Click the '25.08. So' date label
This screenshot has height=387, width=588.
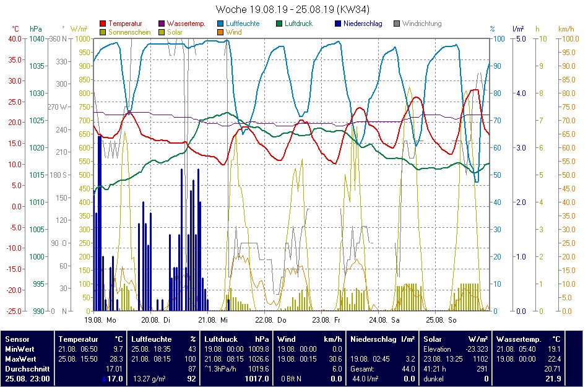(x=441, y=320)
